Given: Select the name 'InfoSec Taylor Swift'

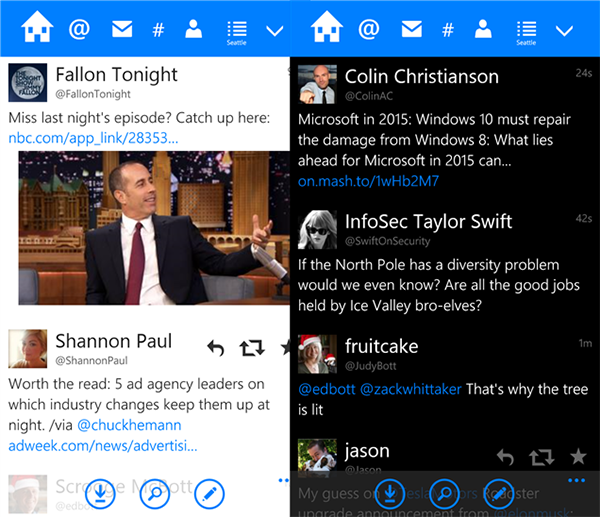Looking at the screenshot, I should [428, 222].
